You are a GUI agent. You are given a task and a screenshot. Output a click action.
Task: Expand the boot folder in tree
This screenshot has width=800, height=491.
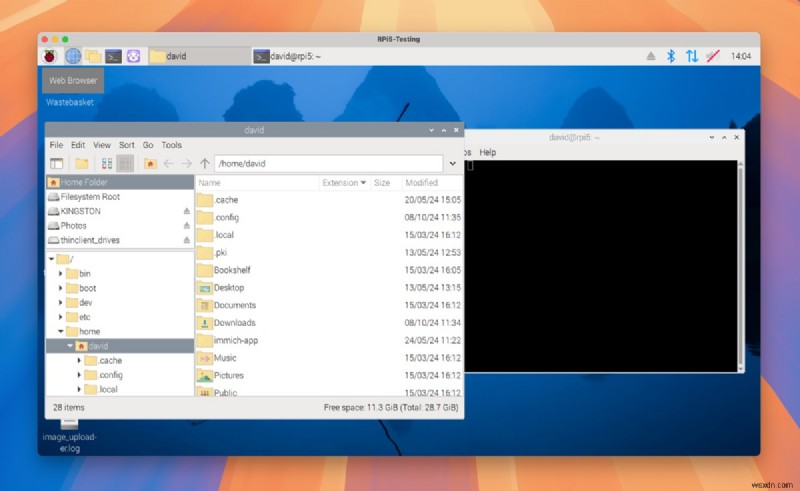click(61, 288)
